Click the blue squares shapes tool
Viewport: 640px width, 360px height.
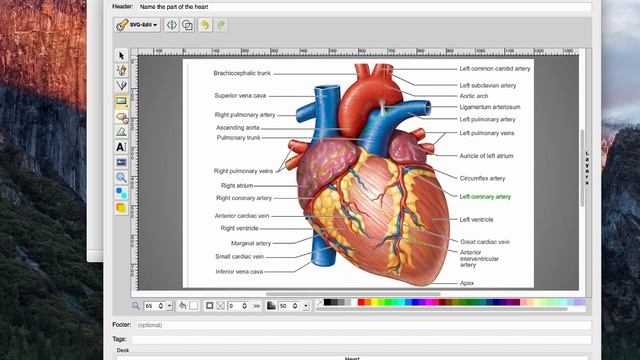point(121,193)
